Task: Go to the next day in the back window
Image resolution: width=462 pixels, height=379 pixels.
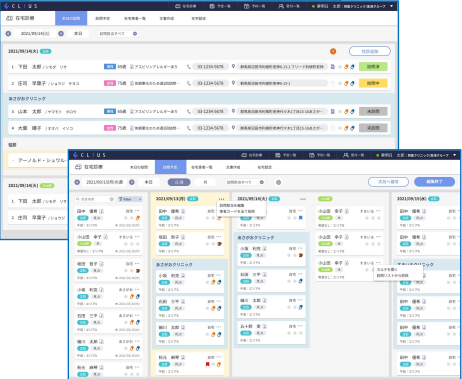Action: click(61, 33)
